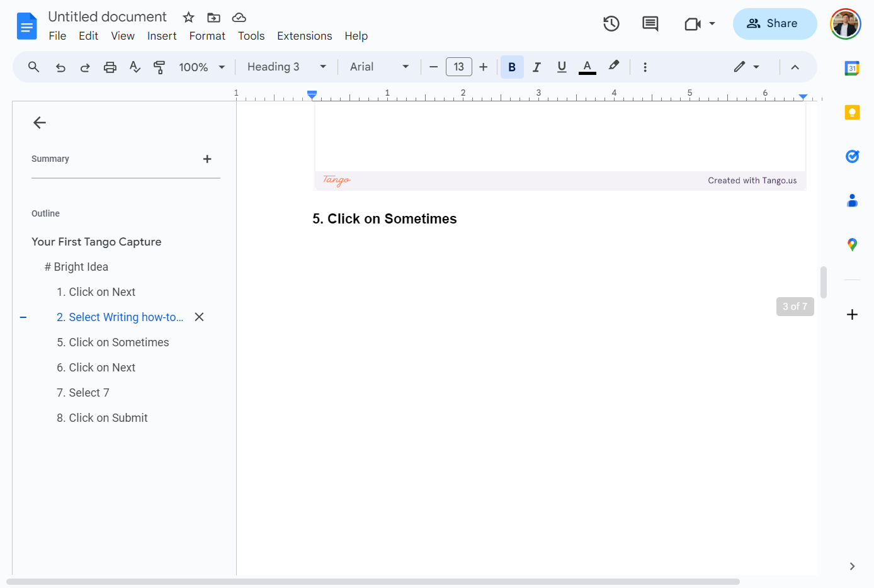Click the Undo arrow
The height and width of the screenshot is (588, 874).
[60, 67]
